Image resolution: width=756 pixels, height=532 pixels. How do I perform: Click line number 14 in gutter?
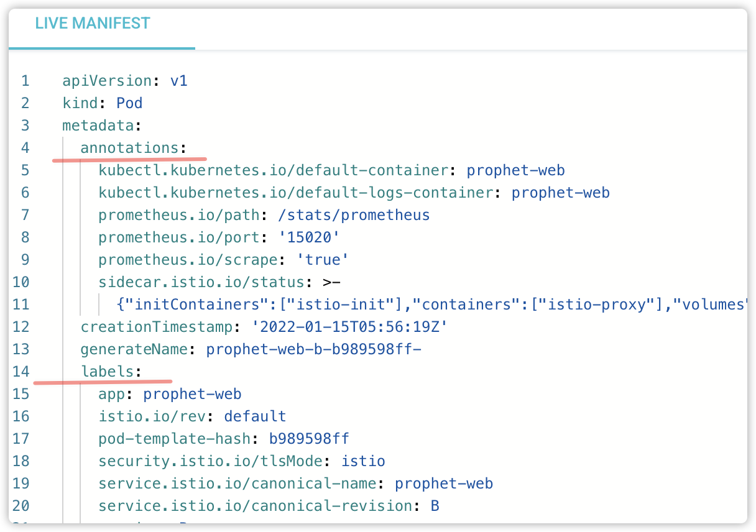21,372
